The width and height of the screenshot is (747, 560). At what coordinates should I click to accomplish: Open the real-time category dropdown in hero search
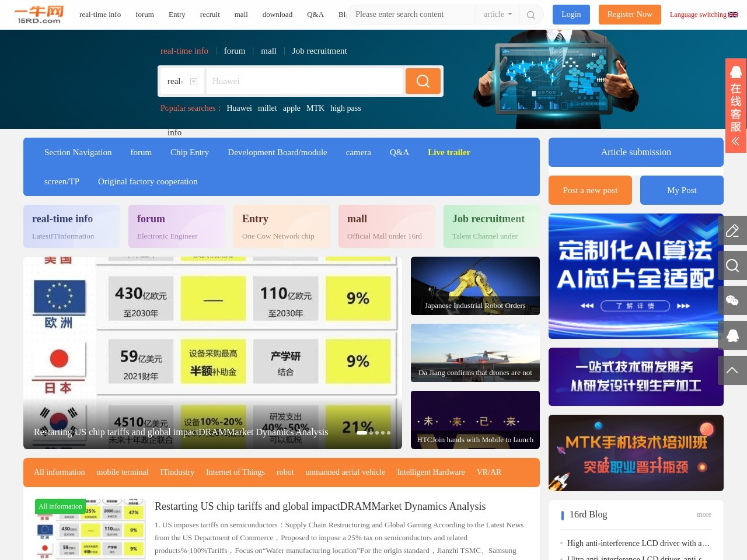pyautogui.click(x=182, y=81)
